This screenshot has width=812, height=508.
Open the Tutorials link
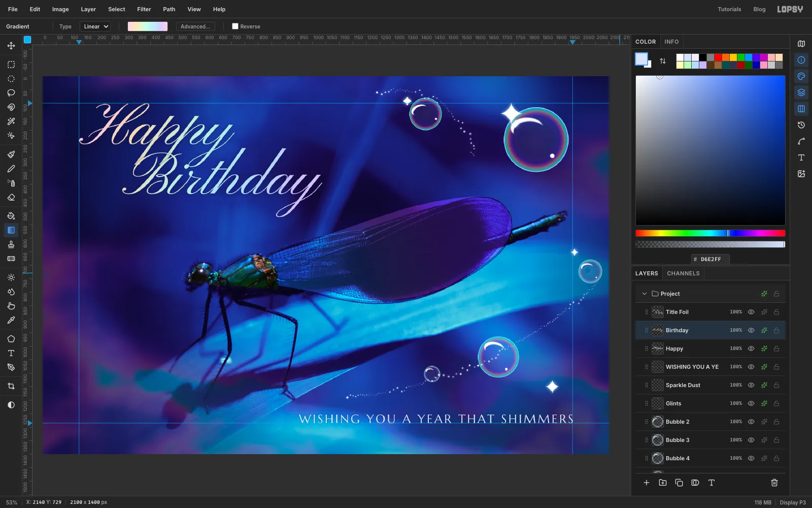pyautogui.click(x=729, y=9)
